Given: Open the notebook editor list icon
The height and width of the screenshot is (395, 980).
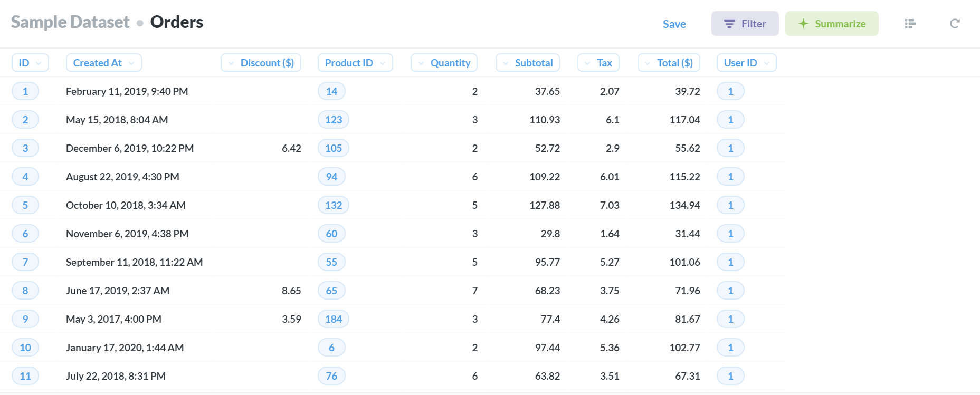Looking at the screenshot, I should pyautogui.click(x=910, y=24).
